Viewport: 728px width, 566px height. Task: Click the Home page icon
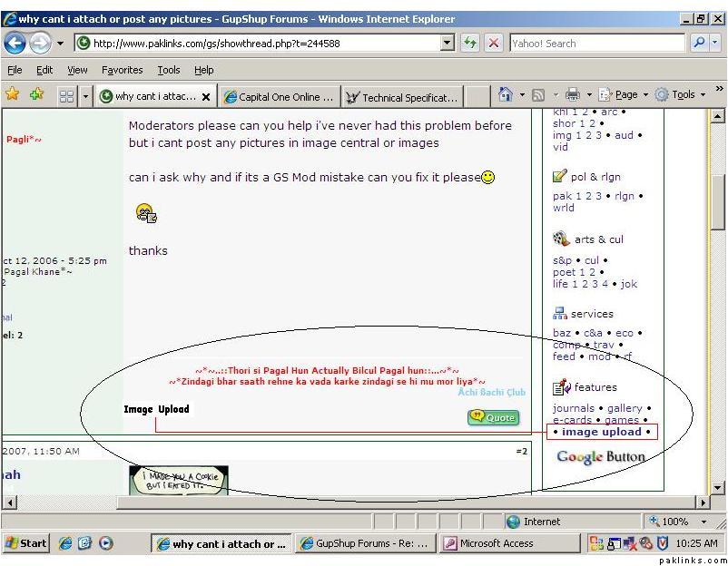point(507,95)
